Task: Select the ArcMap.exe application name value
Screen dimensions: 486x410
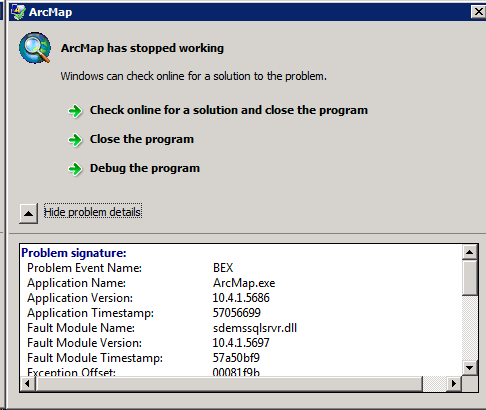Action: (244, 283)
